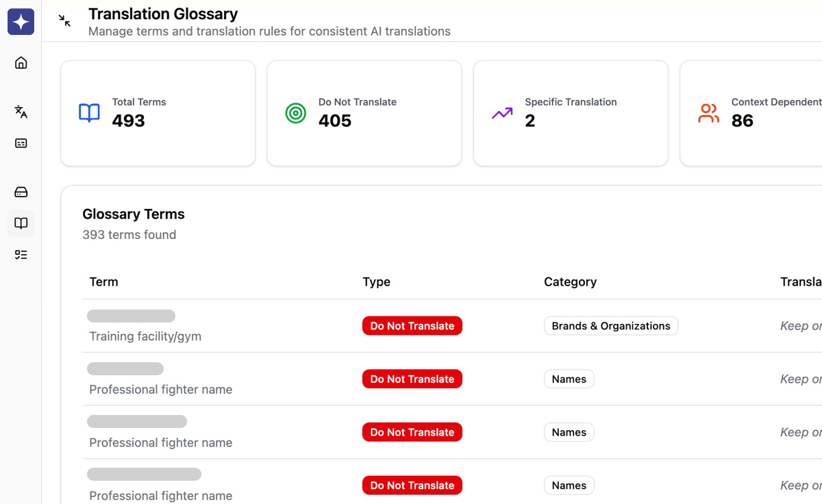Collapse the panel using the inward arrows icon
This screenshot has height=504, width=822.
point(64,21)
